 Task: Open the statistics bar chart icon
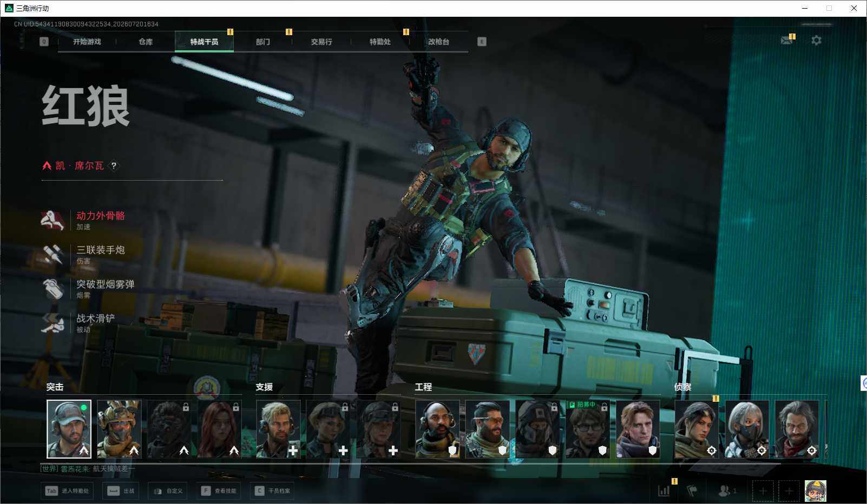664,490
